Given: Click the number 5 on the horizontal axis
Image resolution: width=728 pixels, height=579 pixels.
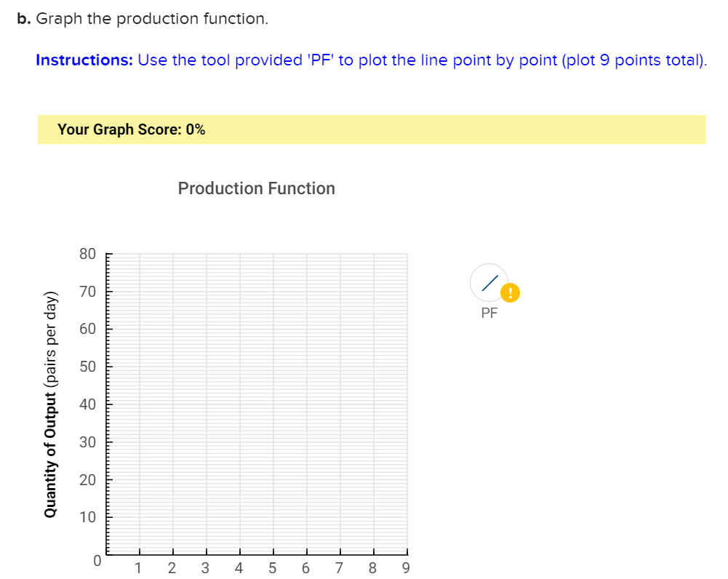Looking at the screenshot, I should point(272,568).
